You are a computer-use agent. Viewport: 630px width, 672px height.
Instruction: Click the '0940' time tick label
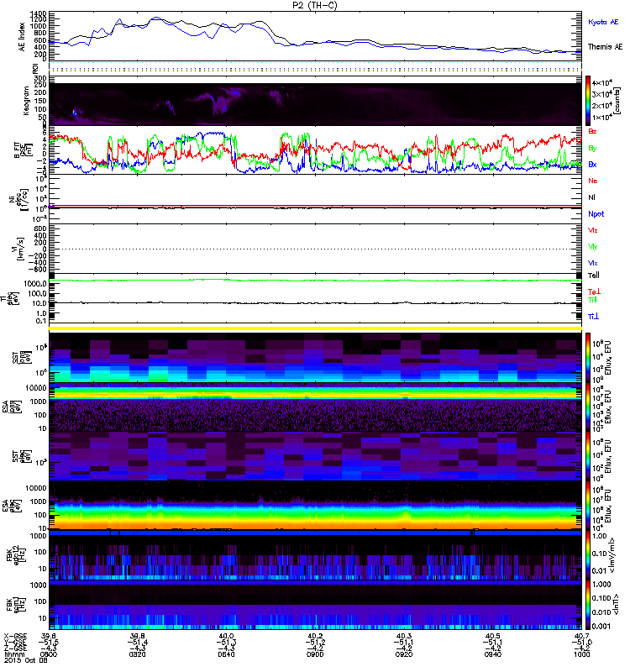pyautogui.click(x=493, y=654)
